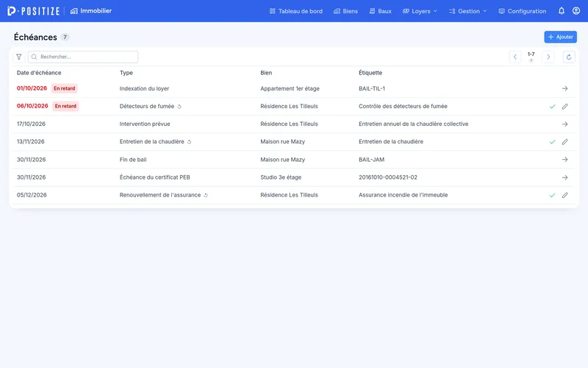Mark Renouvellement de l'assurance as done
The width and height of the screenshot is (588, 368).
point(553,195)
